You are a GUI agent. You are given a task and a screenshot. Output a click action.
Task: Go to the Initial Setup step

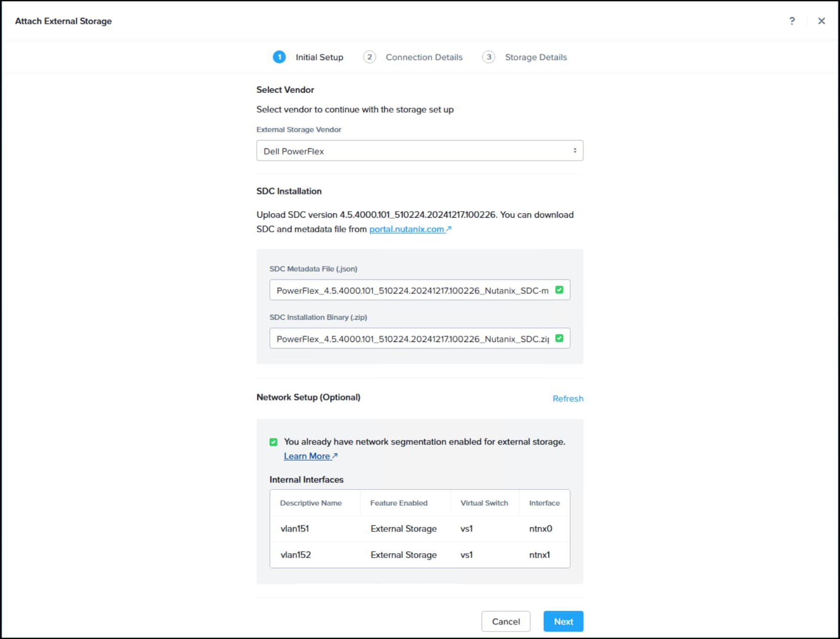pos(319,57)
